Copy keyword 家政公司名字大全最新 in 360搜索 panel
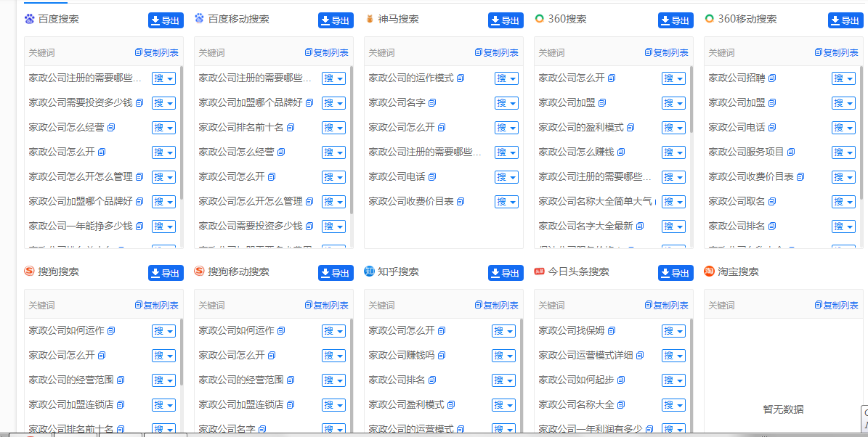Viewport: 868px width, 437px height. pyautogui.click(x=640, y=226)
